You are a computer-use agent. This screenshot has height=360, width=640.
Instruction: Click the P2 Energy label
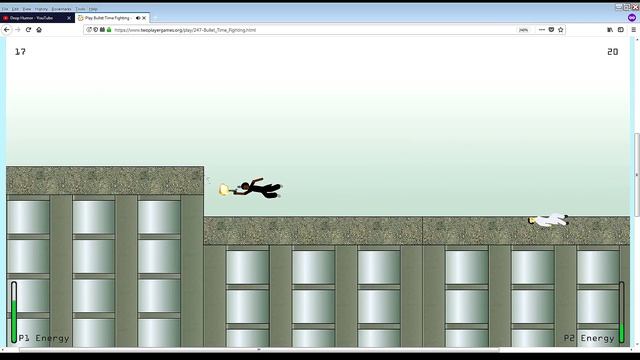589,338
